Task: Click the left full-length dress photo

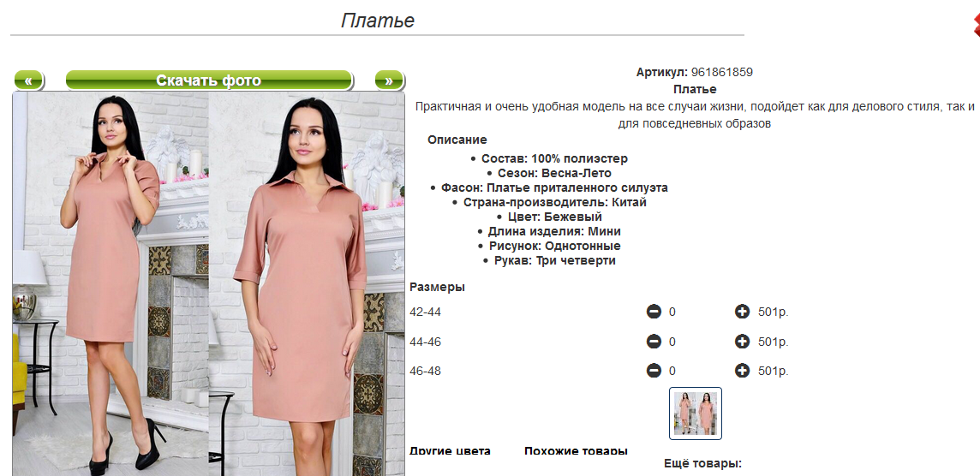Action: click(111, 284)
